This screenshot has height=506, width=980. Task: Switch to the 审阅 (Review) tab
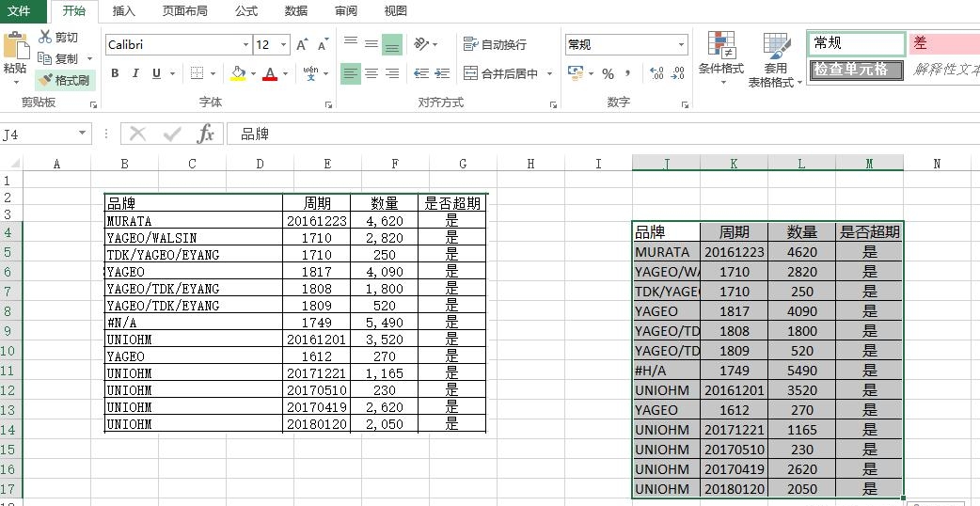pos(345,10)
